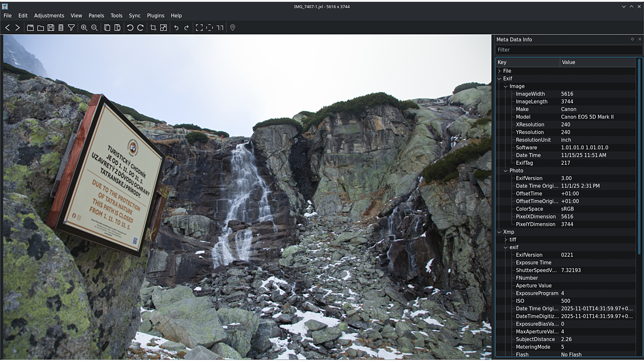This screenshot has width=644, height=362.
Task: Click the Delete trash can icon
Action: [61, 27]
